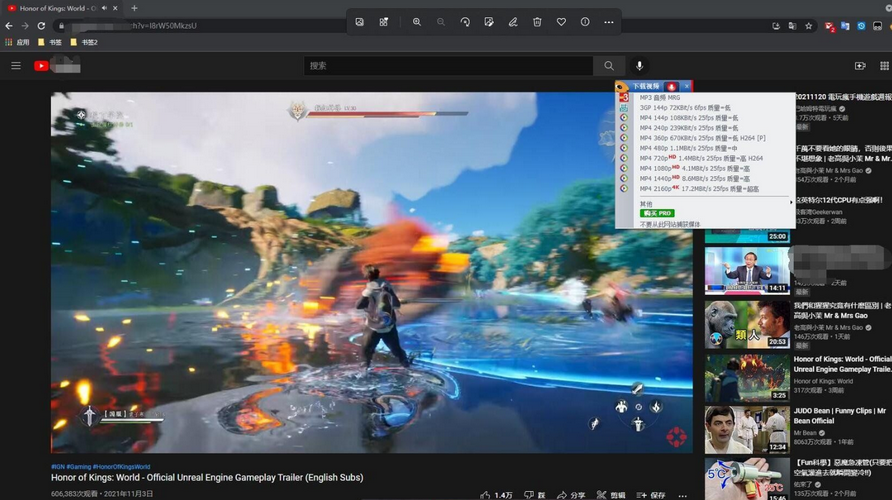The image size is (892, 500).
Task: Click the install app icon in the address bar
Action: pyautogui.click(x=776, y=26)
